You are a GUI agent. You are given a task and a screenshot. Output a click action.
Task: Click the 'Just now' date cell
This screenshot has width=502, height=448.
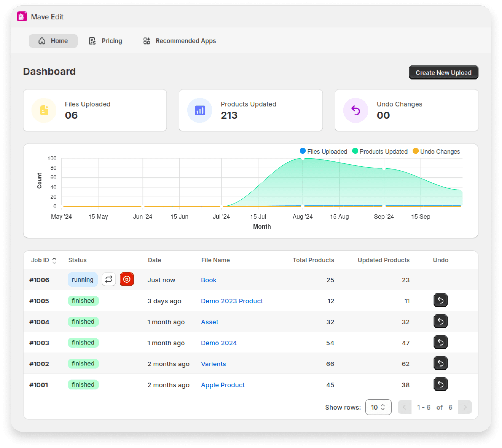point(161,280)
